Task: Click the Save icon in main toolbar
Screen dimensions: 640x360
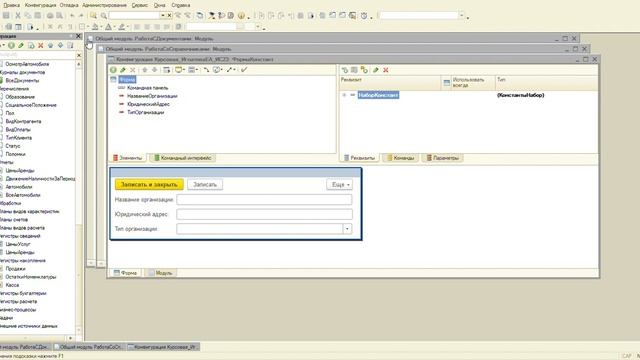Action: [x=6, y=16]
